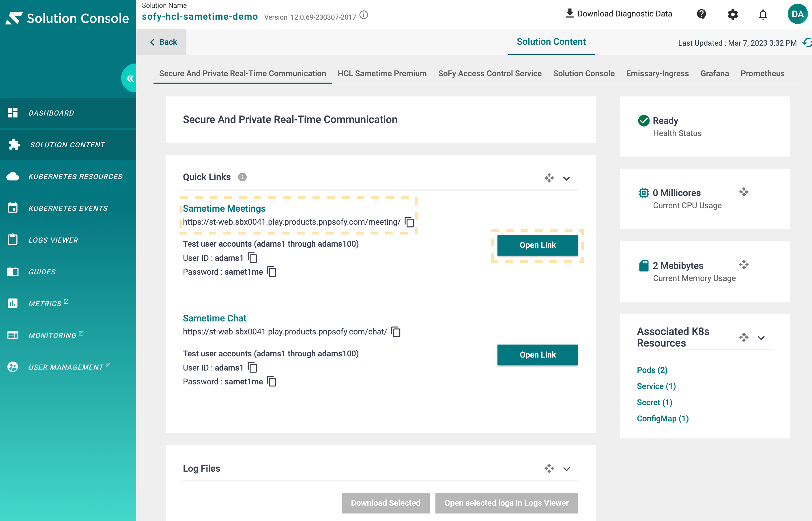Viewport: 812px width, 521px height.
Task: Open the Sametime Meetings link
Action: click(224, 209)
